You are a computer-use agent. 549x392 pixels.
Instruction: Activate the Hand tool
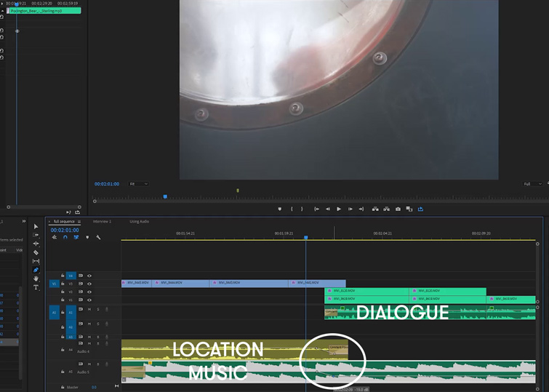click(36, 279)
